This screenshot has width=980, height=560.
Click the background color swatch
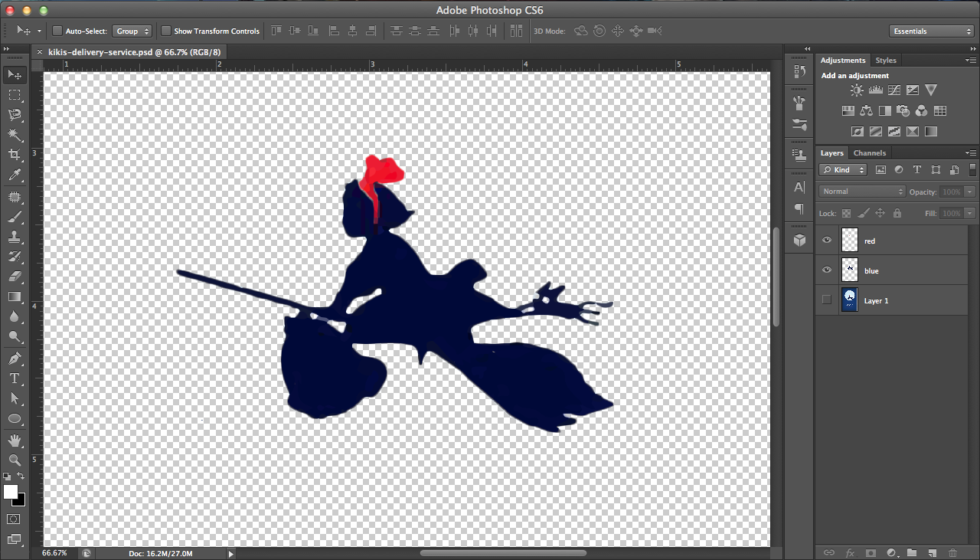[20, 500]
